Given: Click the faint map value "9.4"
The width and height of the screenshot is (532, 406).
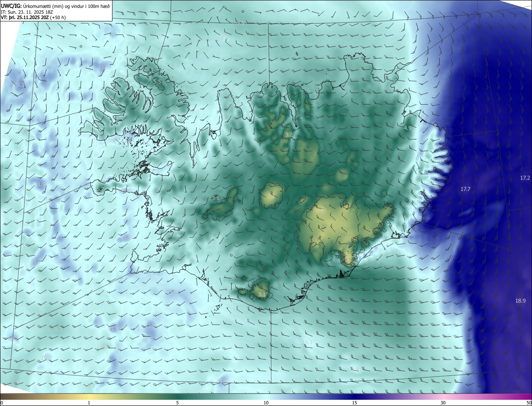Looking at the screenshot, I should click(x=224, y=39).
